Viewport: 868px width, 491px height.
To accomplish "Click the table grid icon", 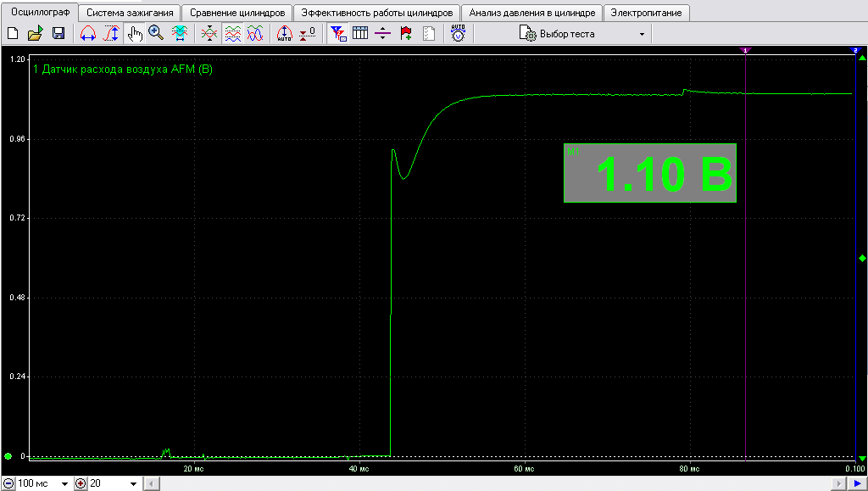I will [x=360, y=34].
